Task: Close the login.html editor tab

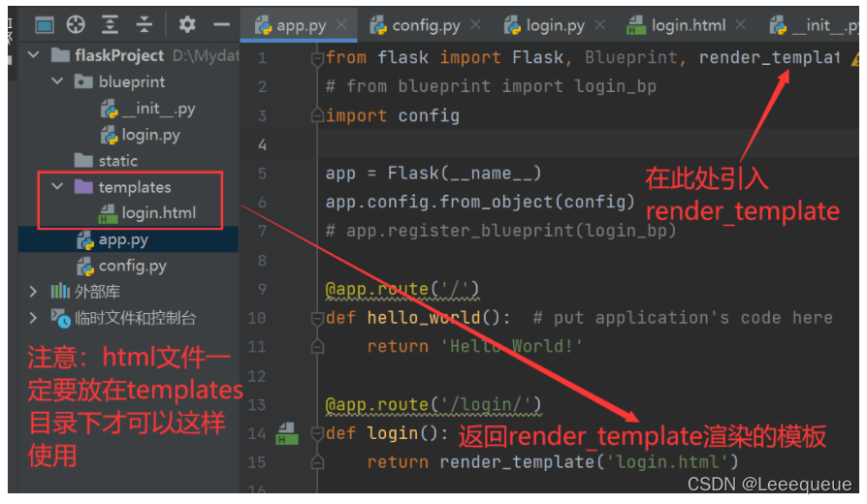Action: tap(741, 24)
